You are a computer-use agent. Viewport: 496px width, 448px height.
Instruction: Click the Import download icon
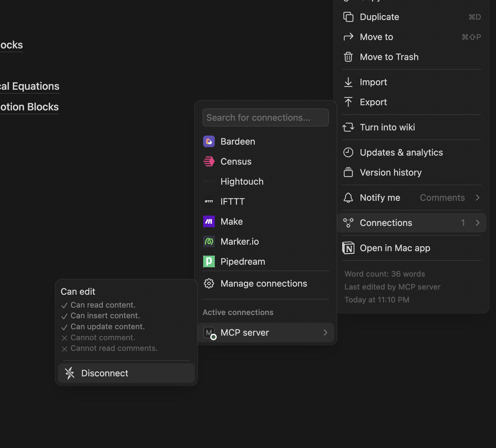pyautogui.click(x=349, y=82)
